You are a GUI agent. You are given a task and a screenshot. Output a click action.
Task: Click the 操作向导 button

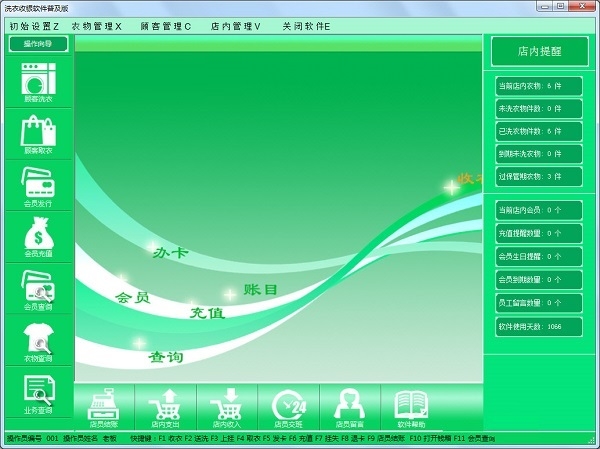tap(38, 44)
